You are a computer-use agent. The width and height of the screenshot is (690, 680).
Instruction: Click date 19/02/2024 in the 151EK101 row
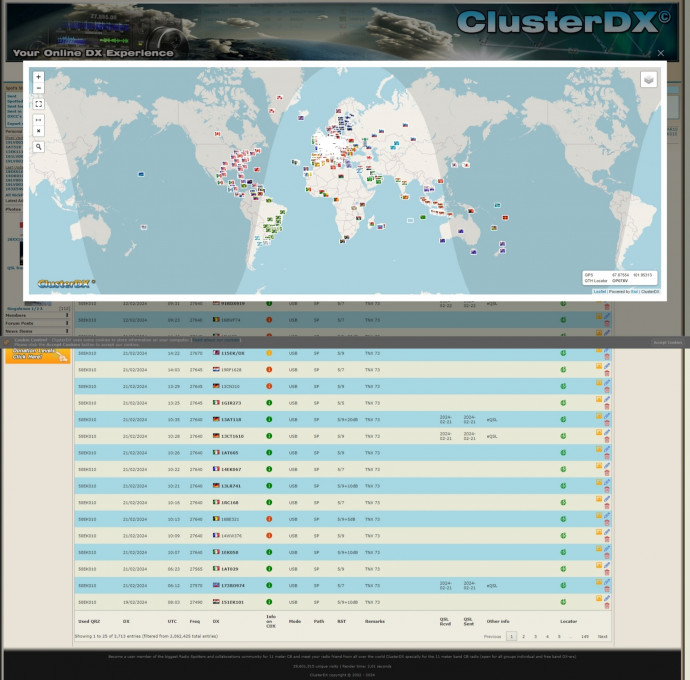(135, 602)
